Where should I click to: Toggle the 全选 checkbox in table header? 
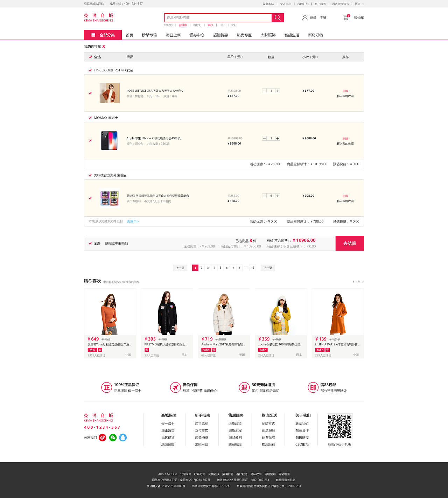(90, 57)
